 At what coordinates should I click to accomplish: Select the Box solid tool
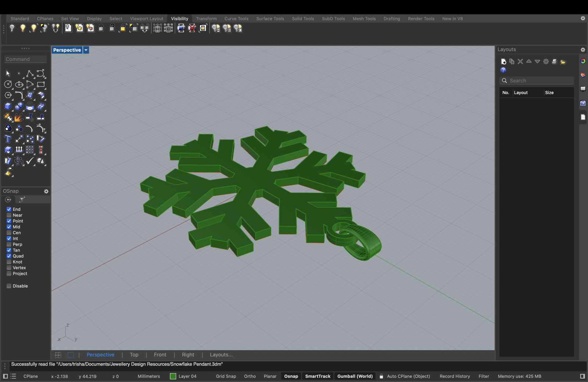tap(8, 106)
